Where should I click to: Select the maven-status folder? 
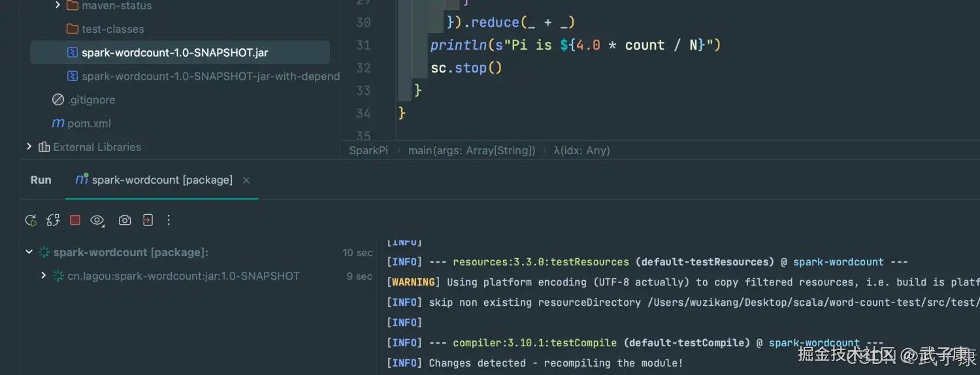pos(116,6)
